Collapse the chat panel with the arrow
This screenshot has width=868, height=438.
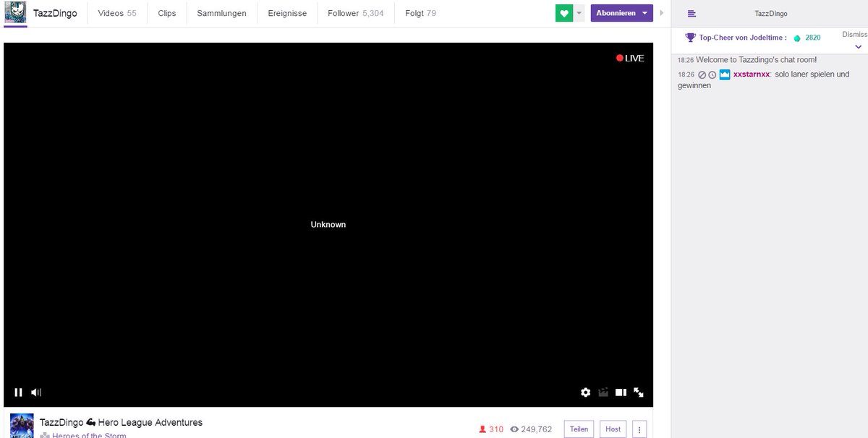662,13
